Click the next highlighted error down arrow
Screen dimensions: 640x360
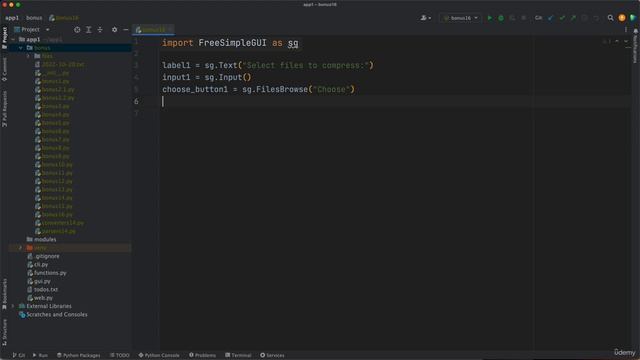point(626,42)
